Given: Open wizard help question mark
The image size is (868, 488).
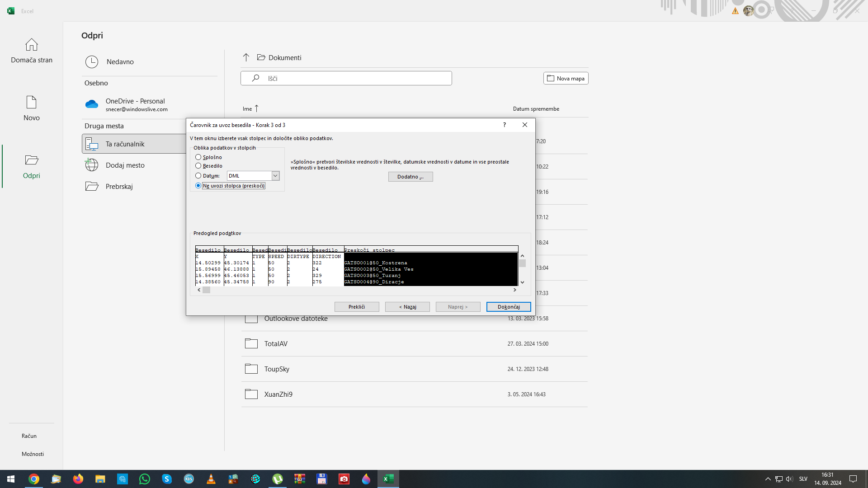Looking at the screenshot, I should (x=505, y=125).
